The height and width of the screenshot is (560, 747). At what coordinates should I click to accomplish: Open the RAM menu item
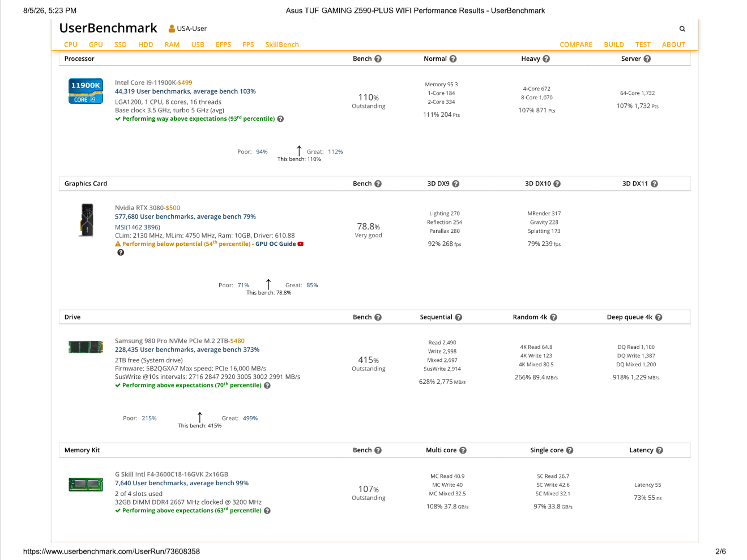pyautogui.click(x=172, y=44)
